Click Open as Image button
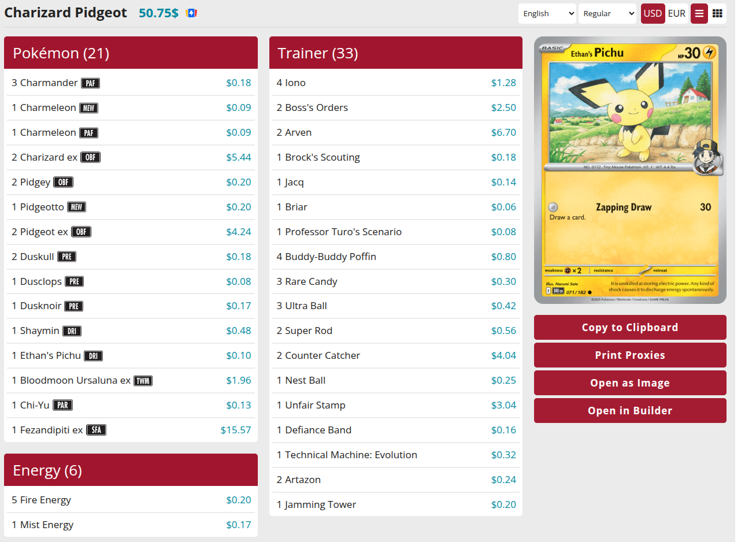 pos(630,383)
